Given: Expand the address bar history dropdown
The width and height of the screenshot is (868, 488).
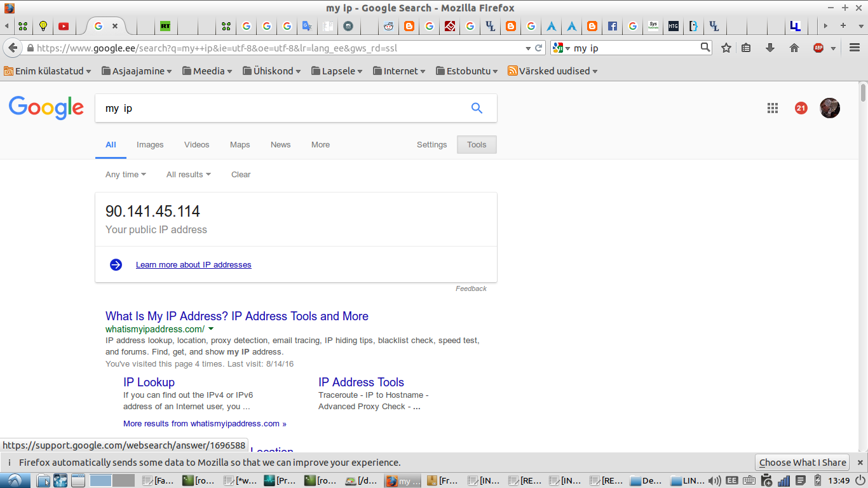Looking at the screenshot, I should tap(527, 48).
